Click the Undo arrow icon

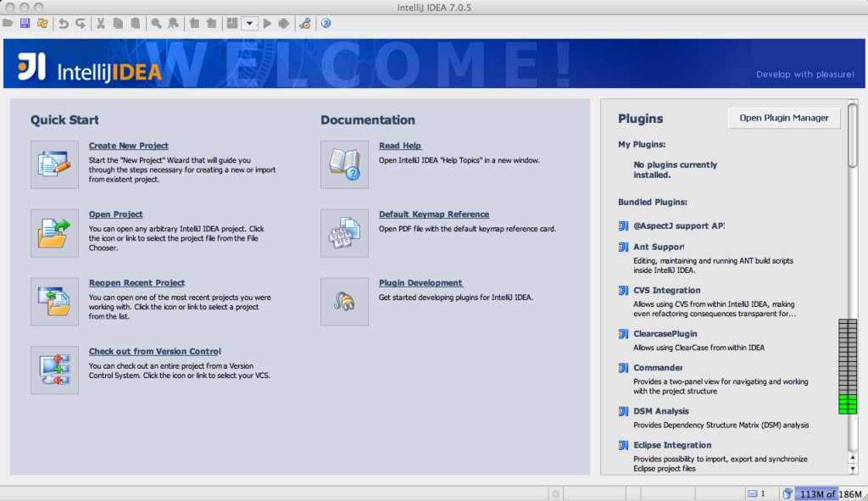pos(63,23)
